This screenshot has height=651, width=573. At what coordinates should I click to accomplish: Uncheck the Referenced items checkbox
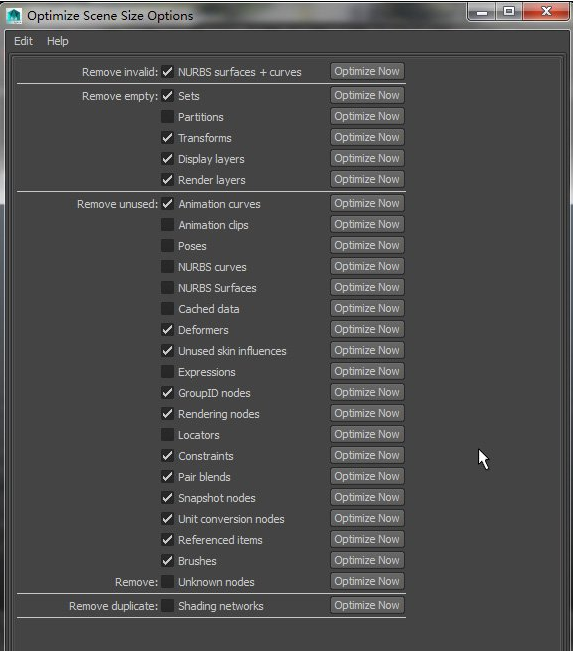[167, 540]
